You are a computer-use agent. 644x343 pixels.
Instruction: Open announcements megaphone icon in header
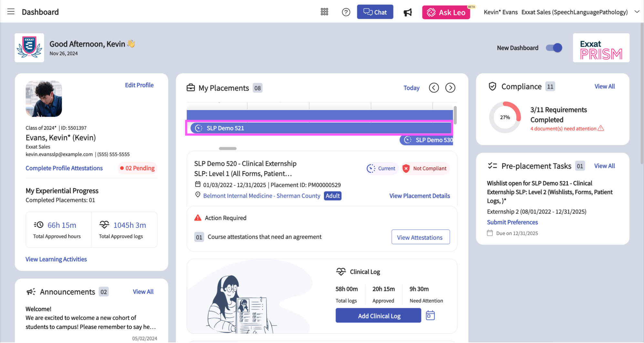(x=408, y=12)
